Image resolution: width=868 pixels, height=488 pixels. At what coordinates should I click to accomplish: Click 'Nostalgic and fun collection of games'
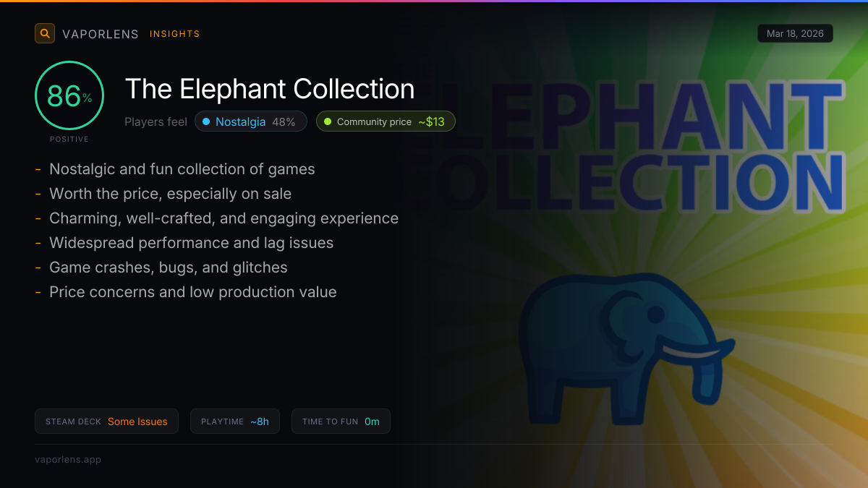pyautogui.click(x=182, y=169)
